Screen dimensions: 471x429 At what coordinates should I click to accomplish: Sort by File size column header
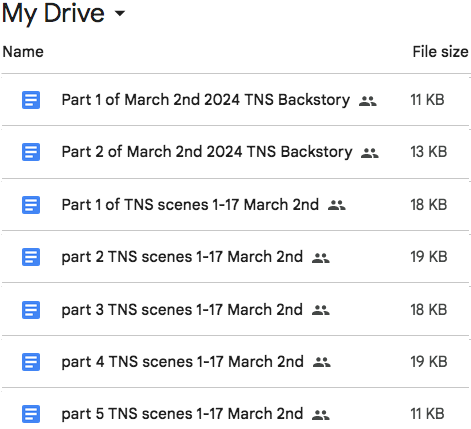440,52
